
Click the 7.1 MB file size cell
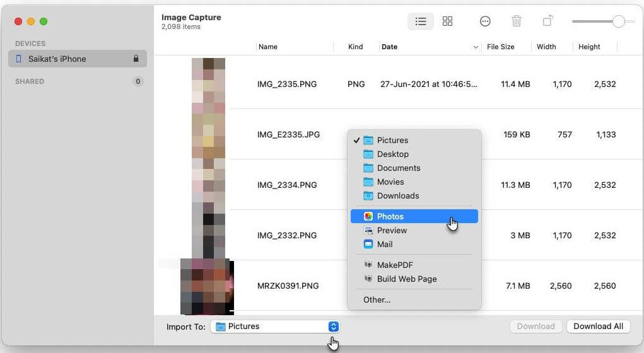(x=517, y=286)
